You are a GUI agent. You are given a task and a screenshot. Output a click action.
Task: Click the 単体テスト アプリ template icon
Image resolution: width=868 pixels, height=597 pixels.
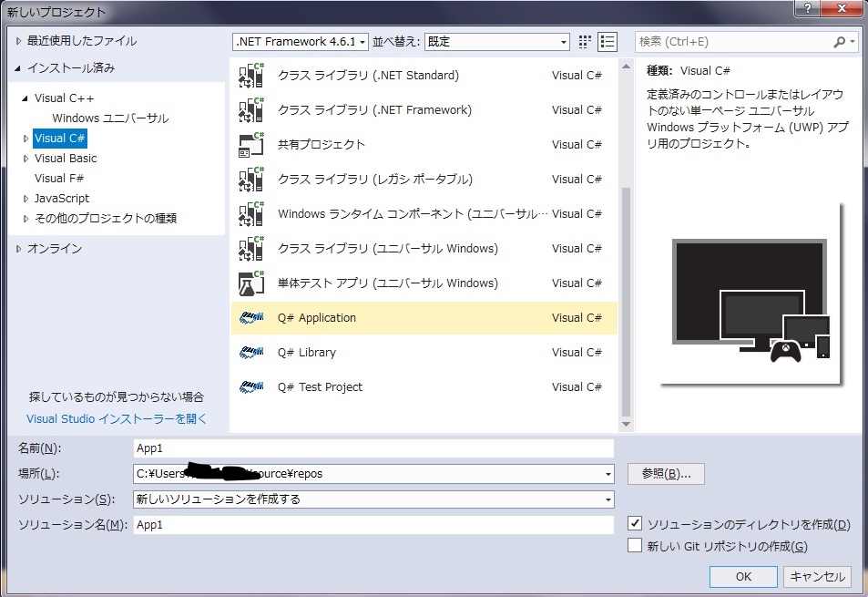pyautogui.click(x=251, y=283)
